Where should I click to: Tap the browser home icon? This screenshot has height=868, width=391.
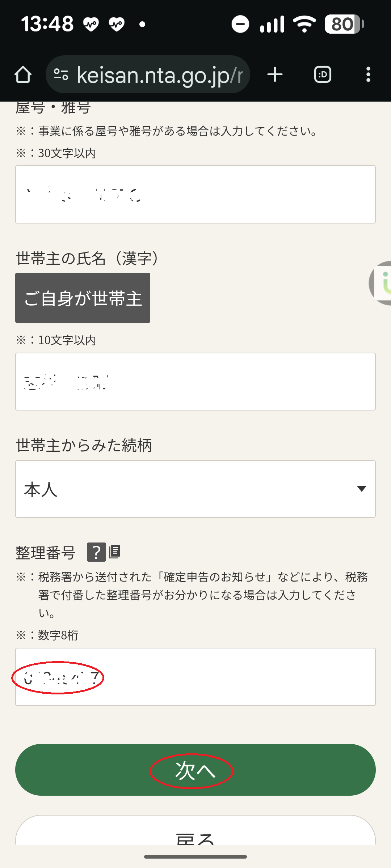pos(23,75)
